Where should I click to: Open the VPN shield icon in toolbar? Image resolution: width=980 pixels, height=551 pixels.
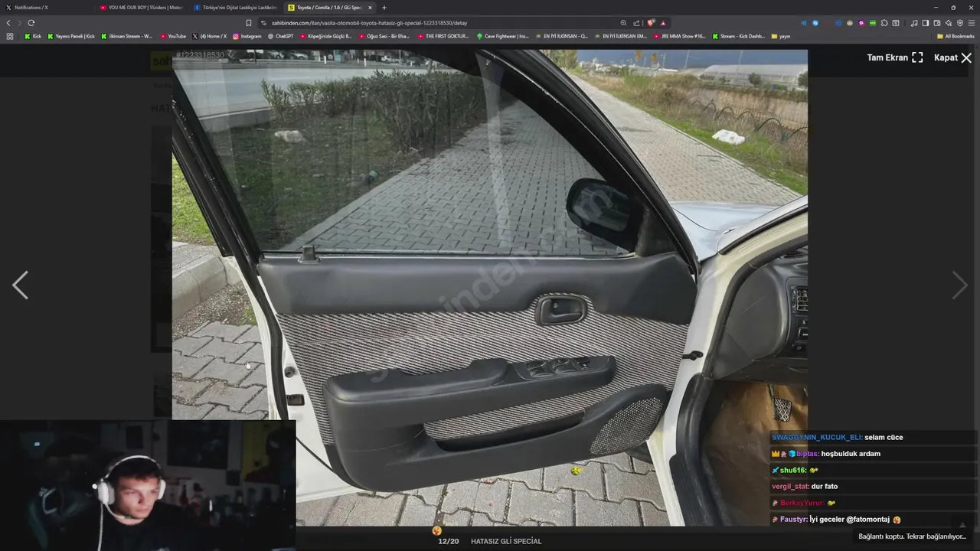coord(959,23)
